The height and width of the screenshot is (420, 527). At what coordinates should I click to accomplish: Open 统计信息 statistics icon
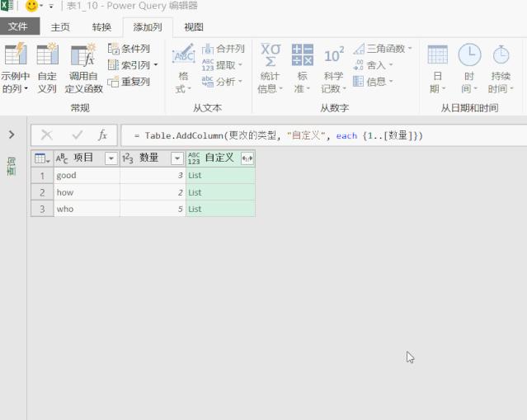[271, 54]
